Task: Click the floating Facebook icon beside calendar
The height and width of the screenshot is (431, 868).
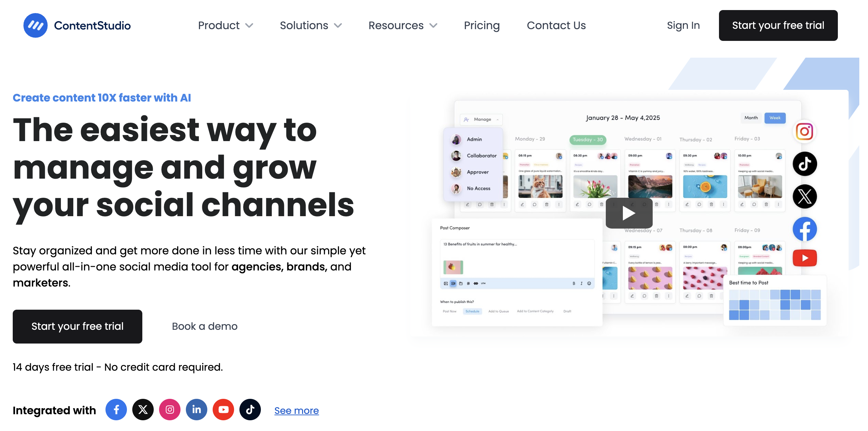Action: [804, 229]
